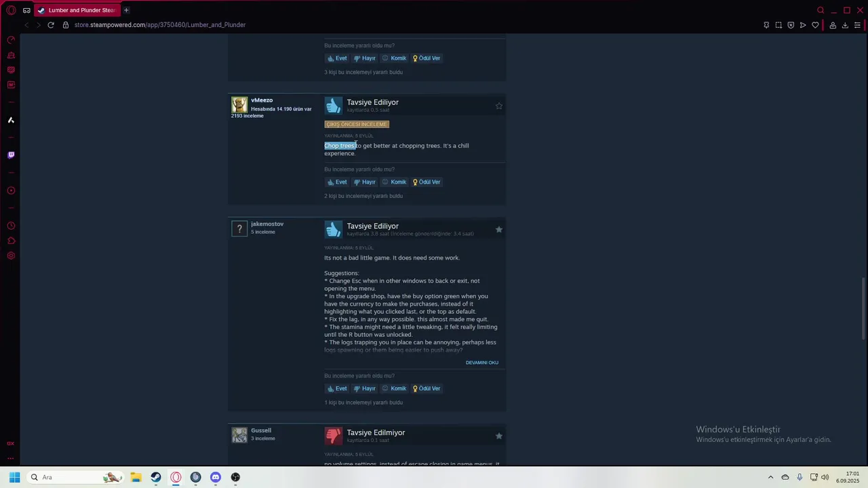This screenshot has height=488, width=868.
Task: Open Gussell's Tavsiye Edilmiyor review title
Action: coord(376,432)
